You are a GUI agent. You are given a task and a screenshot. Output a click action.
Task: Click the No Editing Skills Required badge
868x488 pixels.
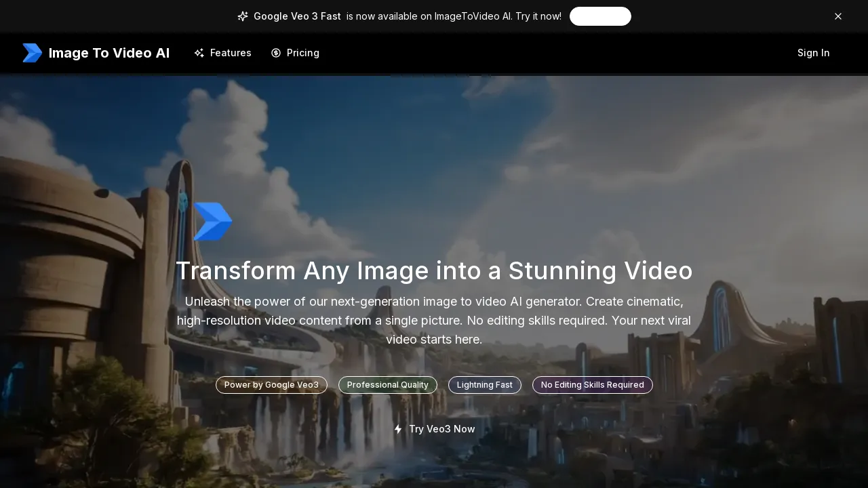[593, 385]
